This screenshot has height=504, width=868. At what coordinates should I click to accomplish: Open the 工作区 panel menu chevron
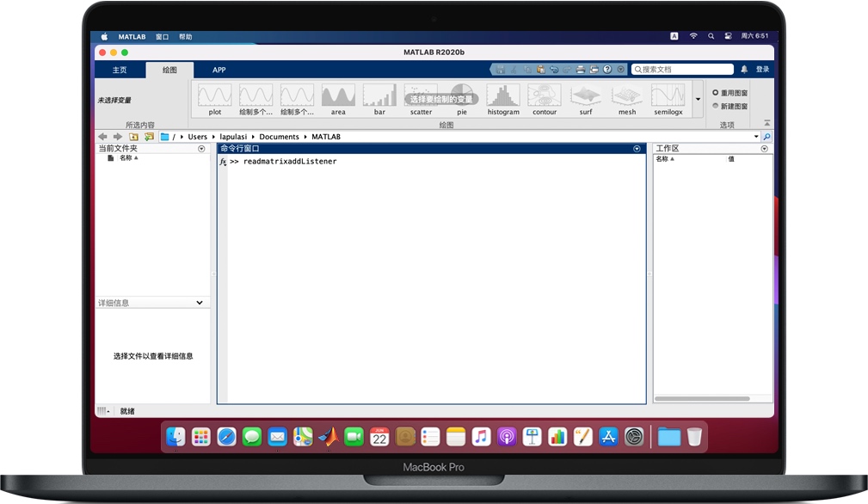coord(764,148)
